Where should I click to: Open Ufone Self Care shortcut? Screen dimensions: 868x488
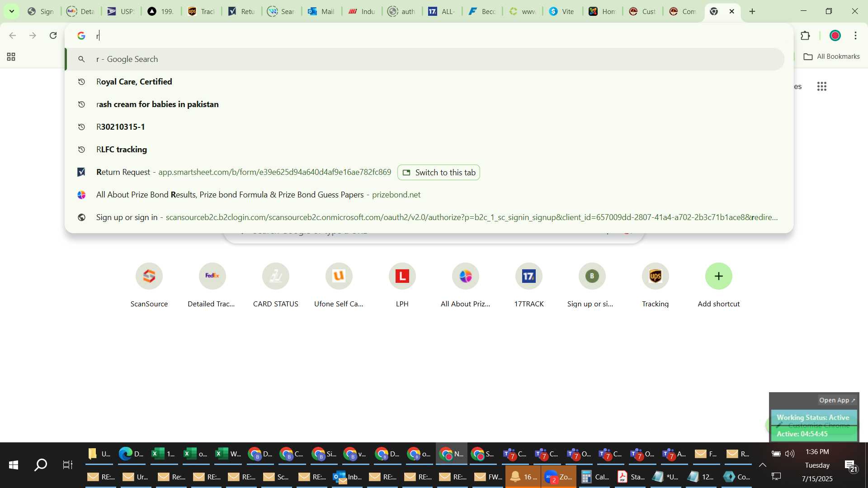[339, 286]
